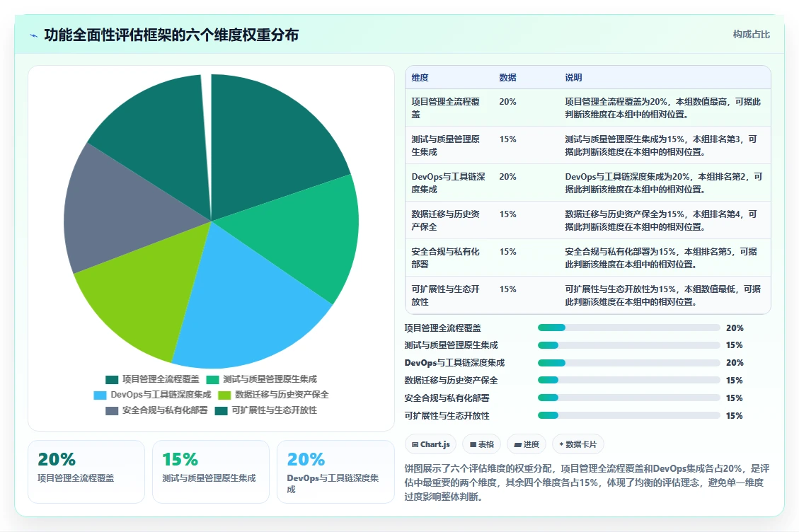
Task: Toggle 测试与质量管理原生集成 legend color box
Action: pyautogui.click(x=212, y=380)
